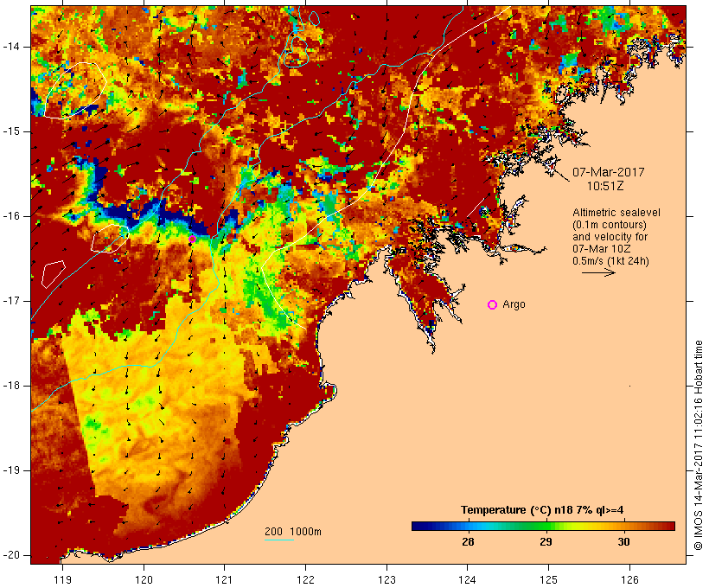Click the longitude label 122
The image size is (709, 588).
click(306, 580)
